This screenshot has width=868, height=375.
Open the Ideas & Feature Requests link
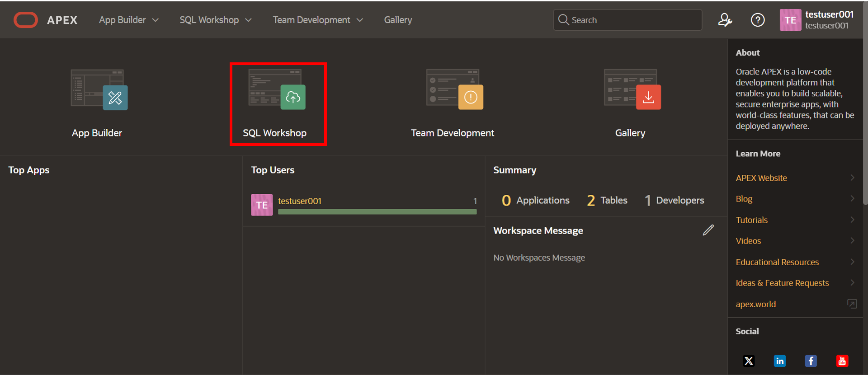coord(782,283)
